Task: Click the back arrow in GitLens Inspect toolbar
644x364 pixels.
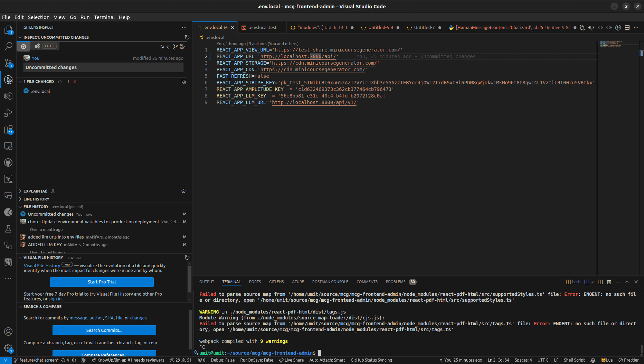Action: [x=169, y=47]
